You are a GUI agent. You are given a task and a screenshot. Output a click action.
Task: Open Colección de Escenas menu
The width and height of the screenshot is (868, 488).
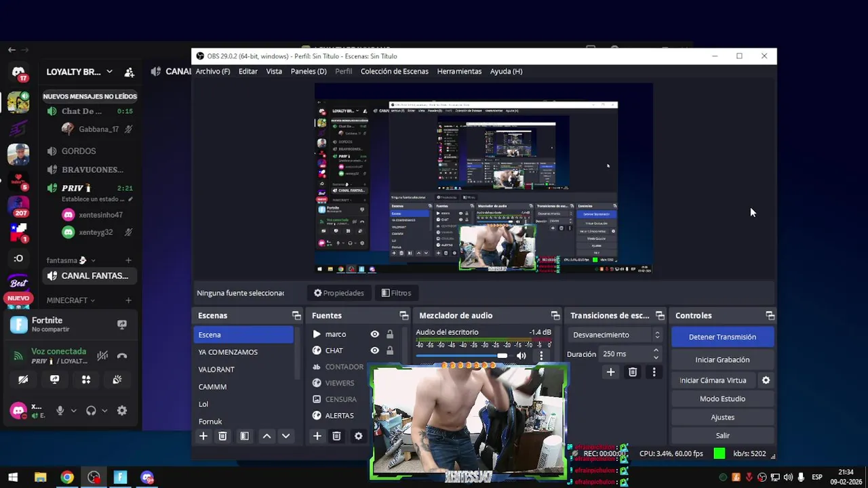[394, 71]
